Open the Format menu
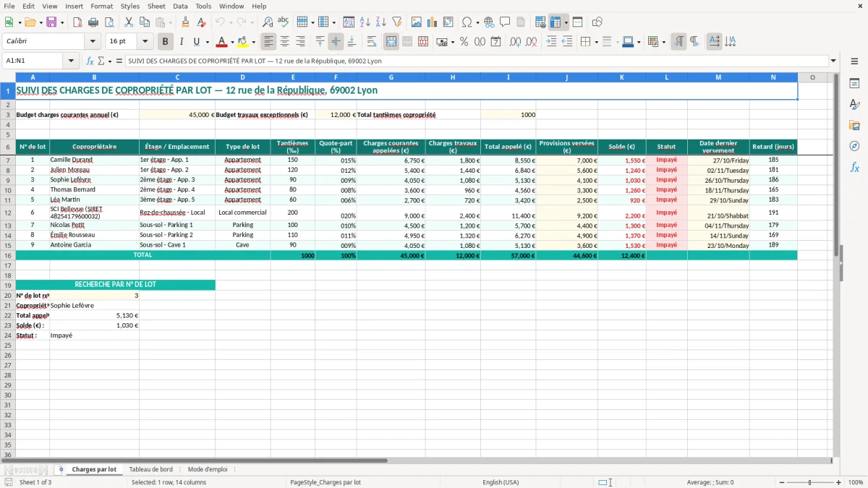The width and height of the screenshot is (868, 488). tap(102, 6)
